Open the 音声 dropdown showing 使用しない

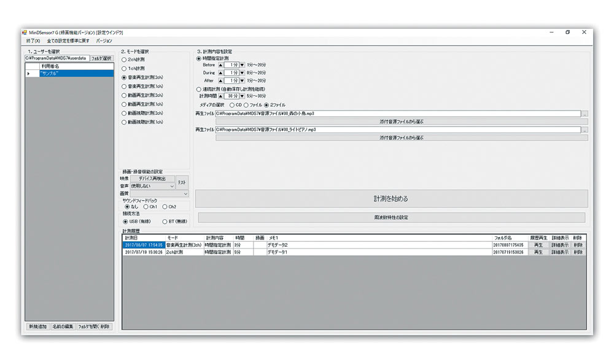coord(152,185)
